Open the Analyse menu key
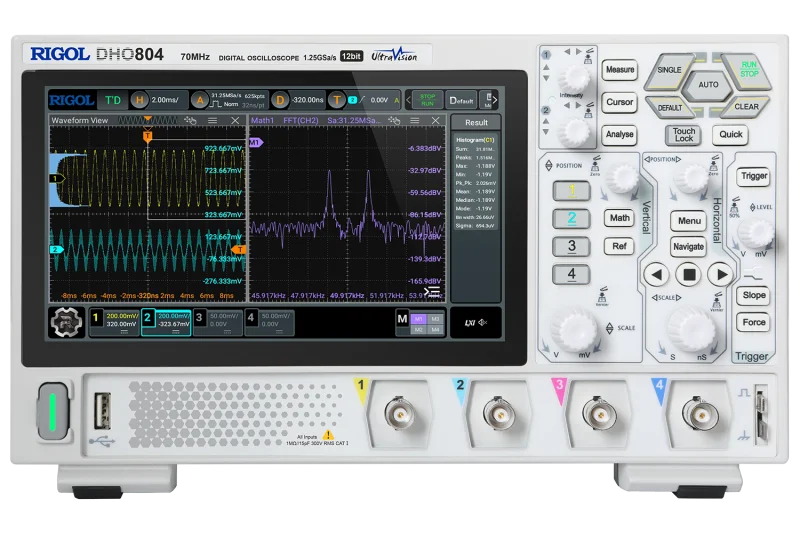 pos(620,135)
